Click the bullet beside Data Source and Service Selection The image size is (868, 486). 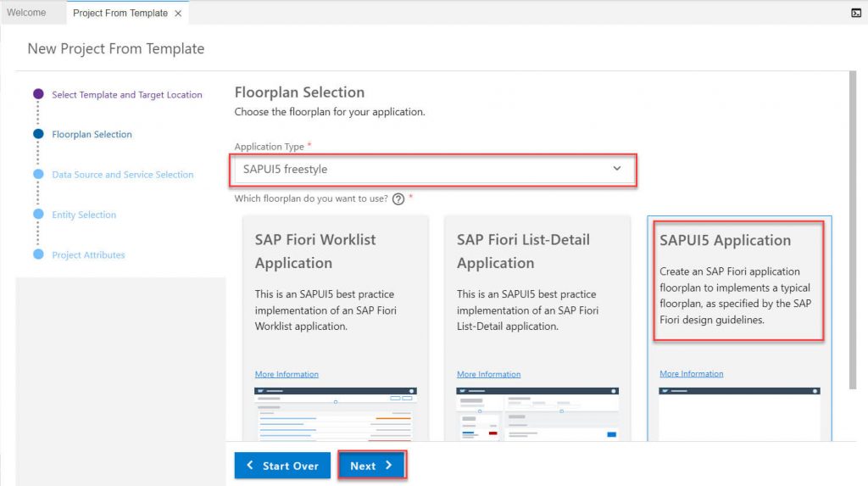[38, 174]
